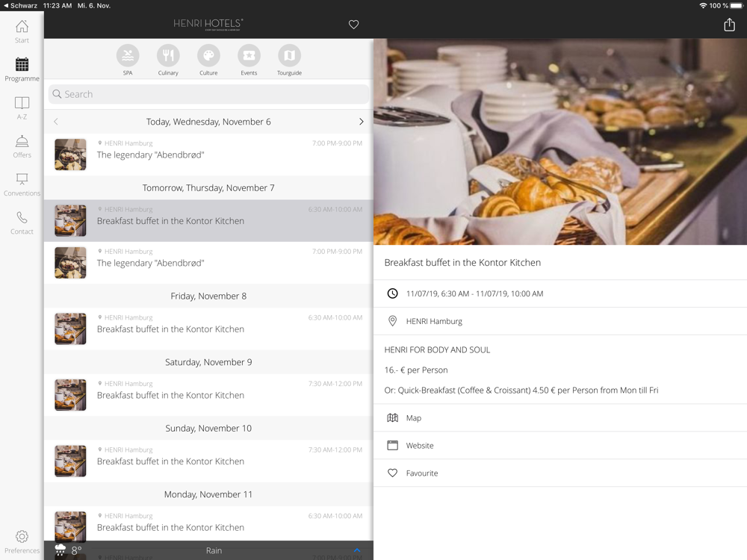
Task: Filter programme by Events category
Action: coord(249,60)
